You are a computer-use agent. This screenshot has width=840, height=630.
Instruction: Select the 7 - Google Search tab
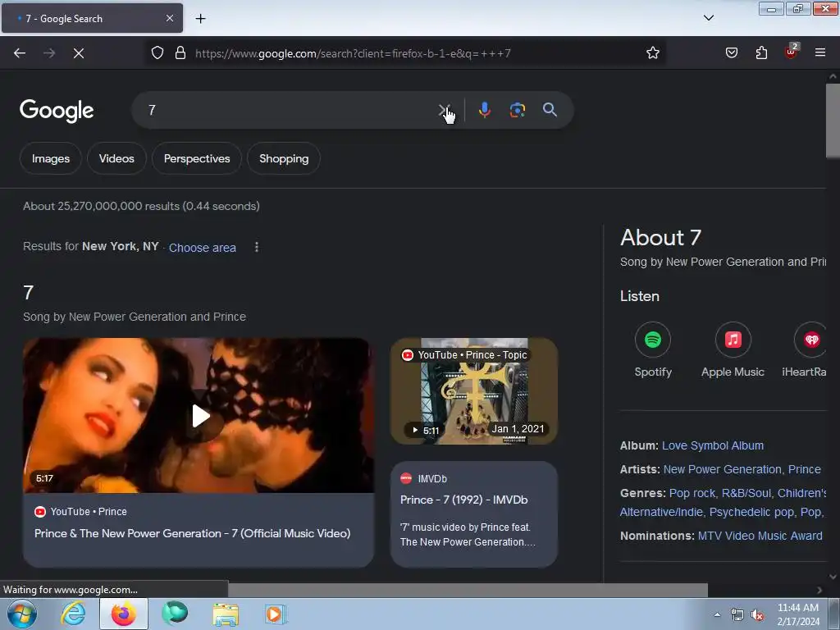click(x=92, y=19)
